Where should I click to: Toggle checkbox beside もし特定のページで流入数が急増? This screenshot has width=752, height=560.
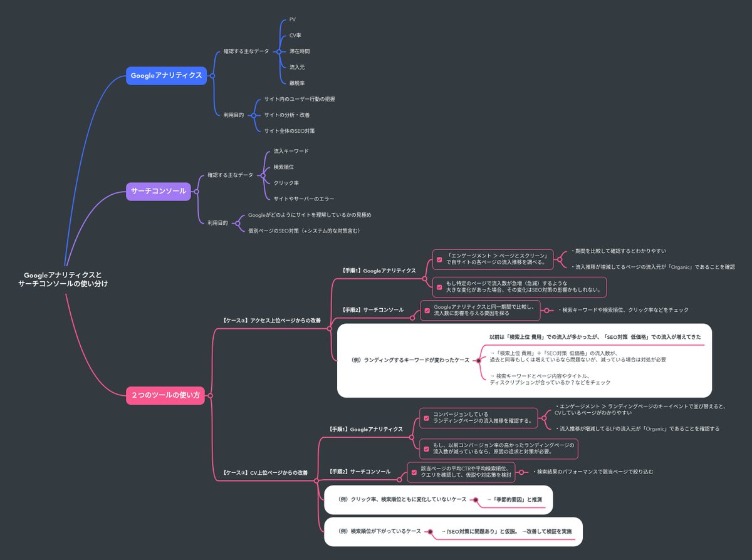point(439,287)
